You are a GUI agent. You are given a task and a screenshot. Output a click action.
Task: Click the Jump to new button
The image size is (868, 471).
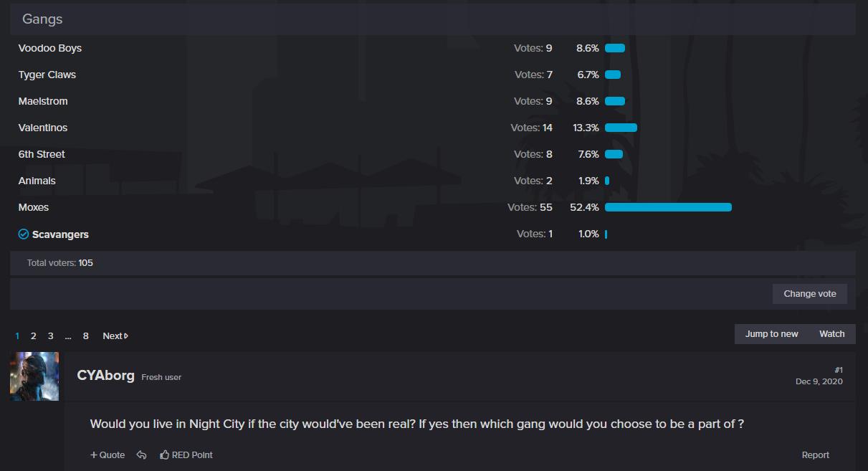click(x=771, y=334)
